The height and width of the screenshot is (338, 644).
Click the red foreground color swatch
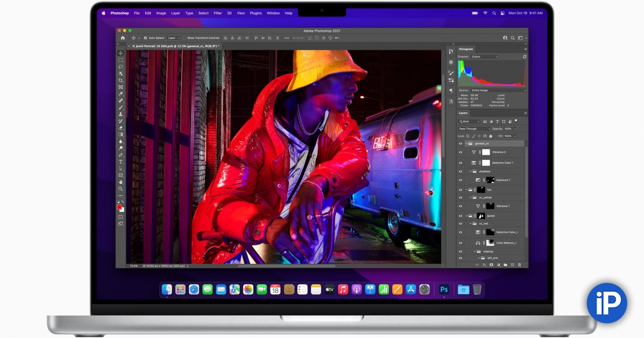point(120,207)
